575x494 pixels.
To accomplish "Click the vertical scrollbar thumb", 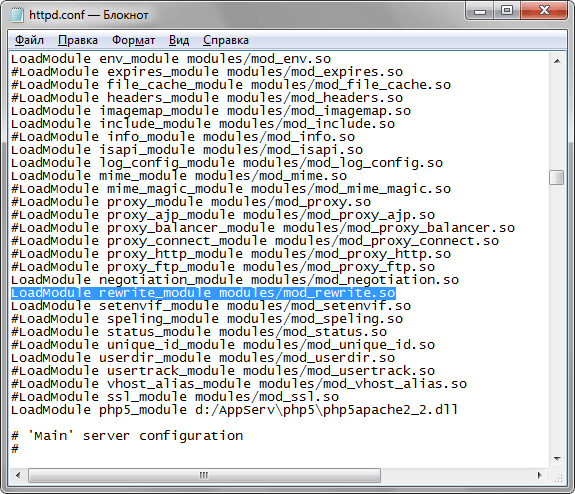I will click(557, 178).
